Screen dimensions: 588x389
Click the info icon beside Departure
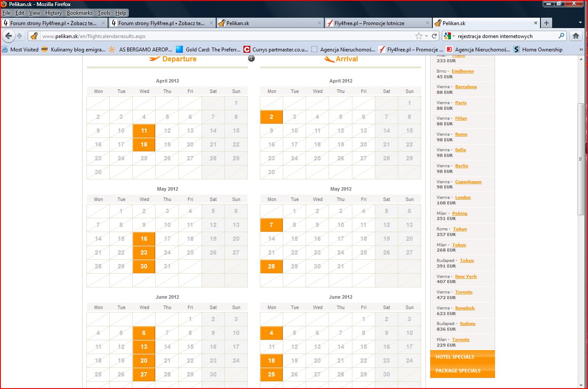[252, 58]
